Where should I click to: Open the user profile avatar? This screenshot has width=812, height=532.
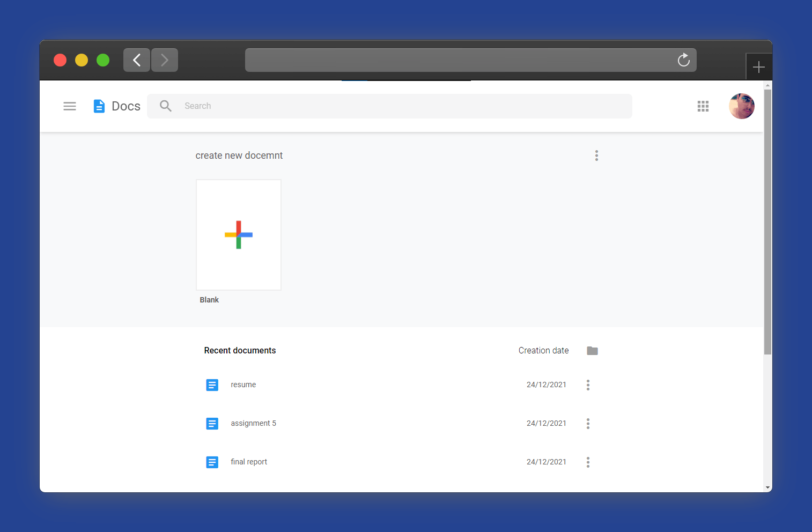pyautogui.click(x=741, y=106)
